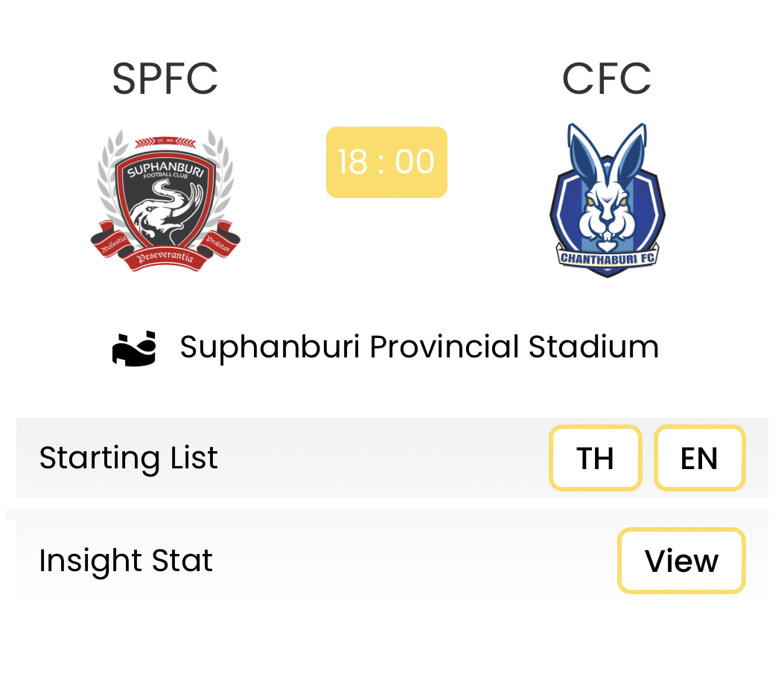Click the Peseverantia red ribbon on crest

point(165,258)
